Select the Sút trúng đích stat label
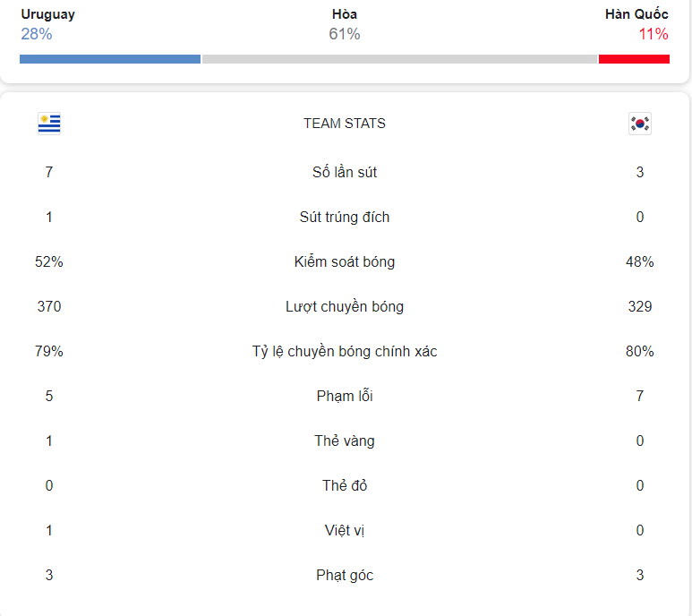Screen dimensions: 692x616 (345, 217)
